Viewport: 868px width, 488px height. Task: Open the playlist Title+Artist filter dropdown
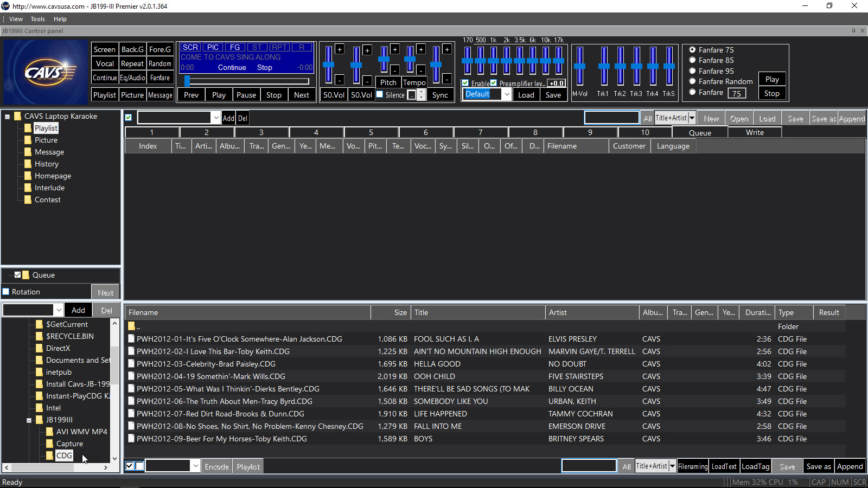tap(692, 118)
